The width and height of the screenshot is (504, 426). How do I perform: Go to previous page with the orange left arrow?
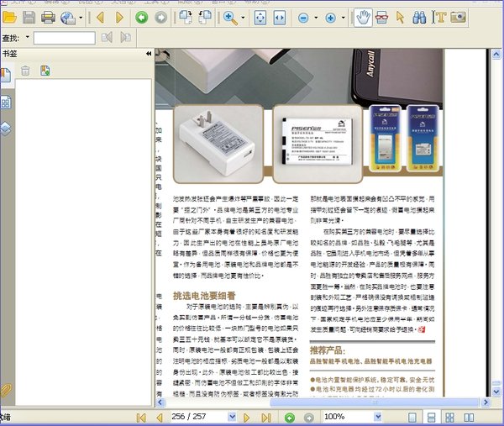click(100, 18)
